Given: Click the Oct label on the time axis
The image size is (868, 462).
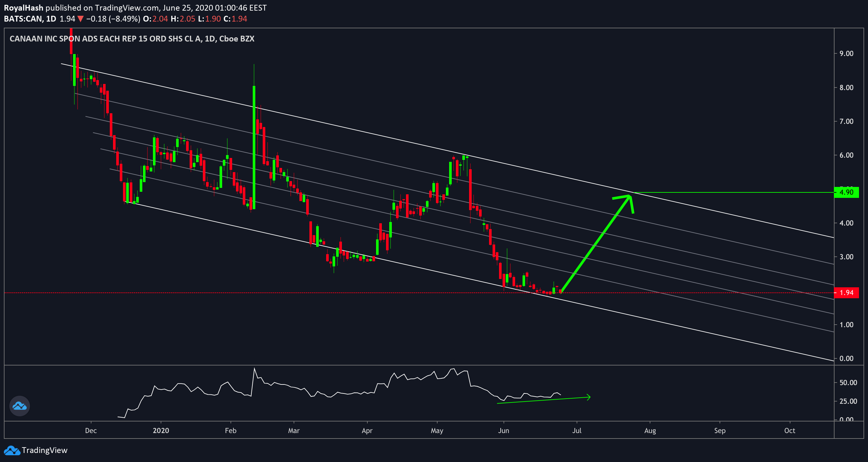Looking at the screenshot, I should click(790, 431).
